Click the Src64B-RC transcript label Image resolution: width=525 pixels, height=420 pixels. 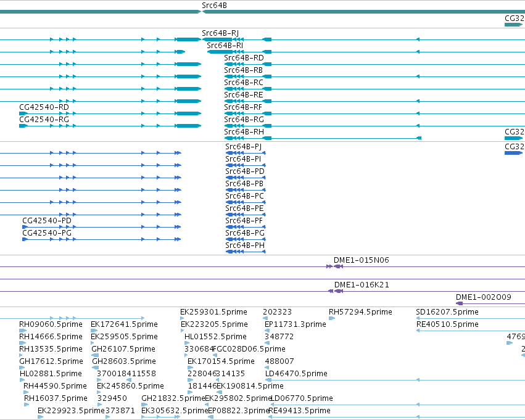[x=244, y=83]
